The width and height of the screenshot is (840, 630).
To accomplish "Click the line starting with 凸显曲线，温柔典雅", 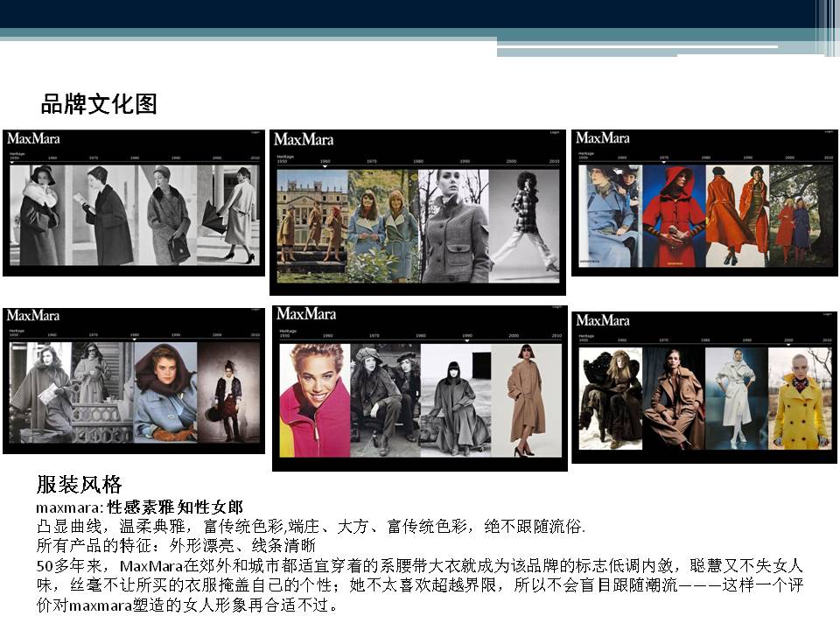I will (311, 527).
